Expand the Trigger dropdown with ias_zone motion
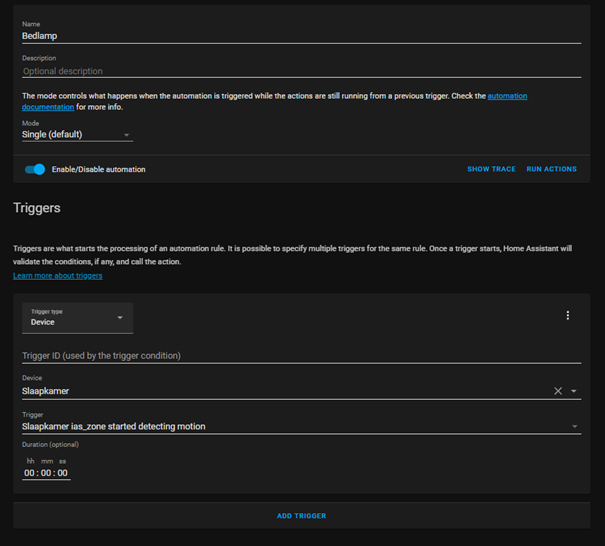Viewport: 605px width, 546px height. click(x=574, y=427)
